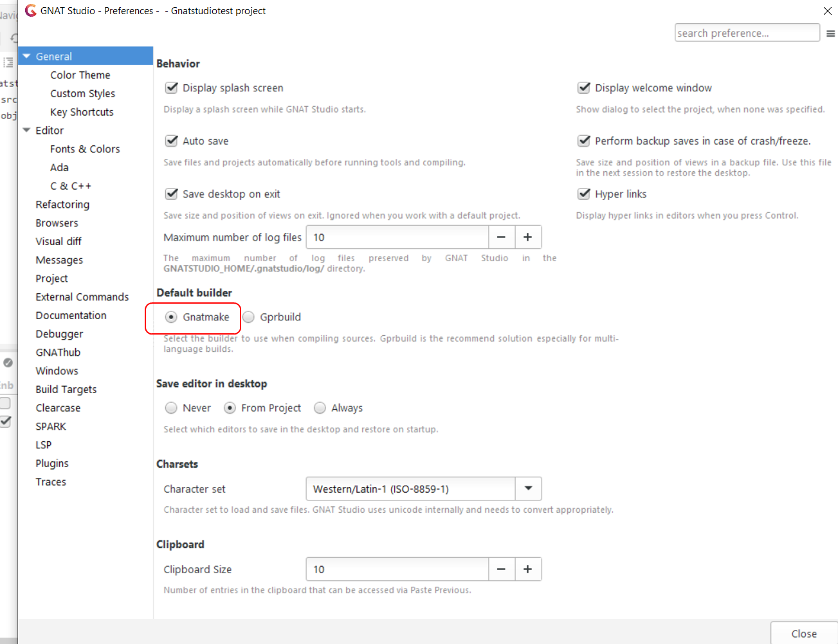Decrease the Clipboard Size value
Screen dimensions: 838x644
coord(501,569)
